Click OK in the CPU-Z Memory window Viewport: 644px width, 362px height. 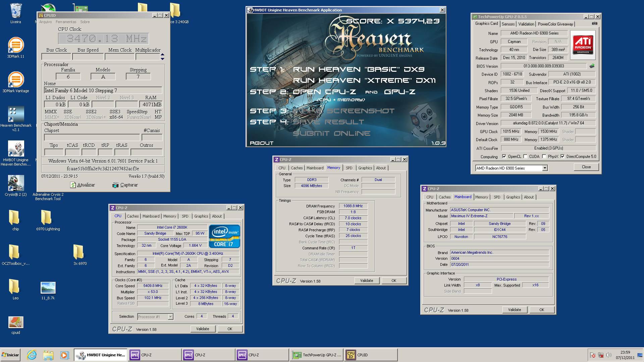[x=394, y=281]
